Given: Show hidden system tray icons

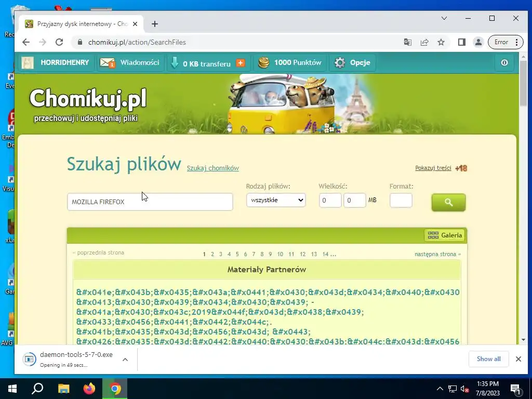Looking at the screenshot, I should [440, 389].
